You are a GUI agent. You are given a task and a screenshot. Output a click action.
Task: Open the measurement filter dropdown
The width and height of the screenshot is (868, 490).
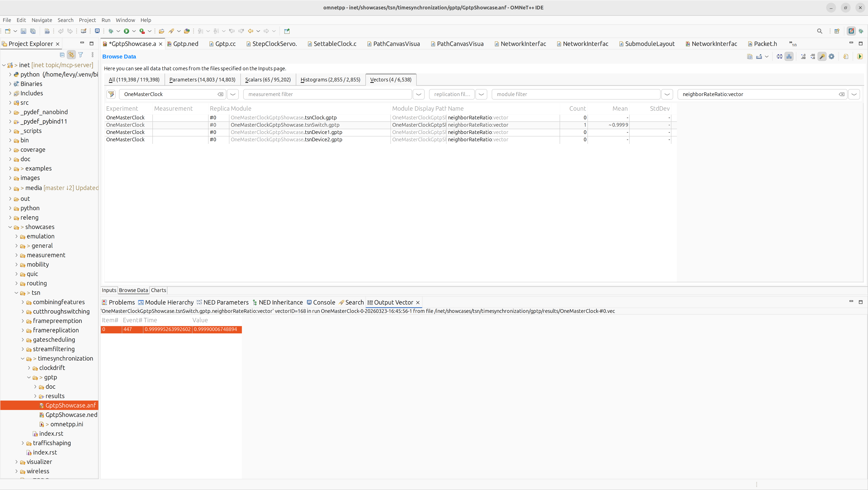coord(419,94)
